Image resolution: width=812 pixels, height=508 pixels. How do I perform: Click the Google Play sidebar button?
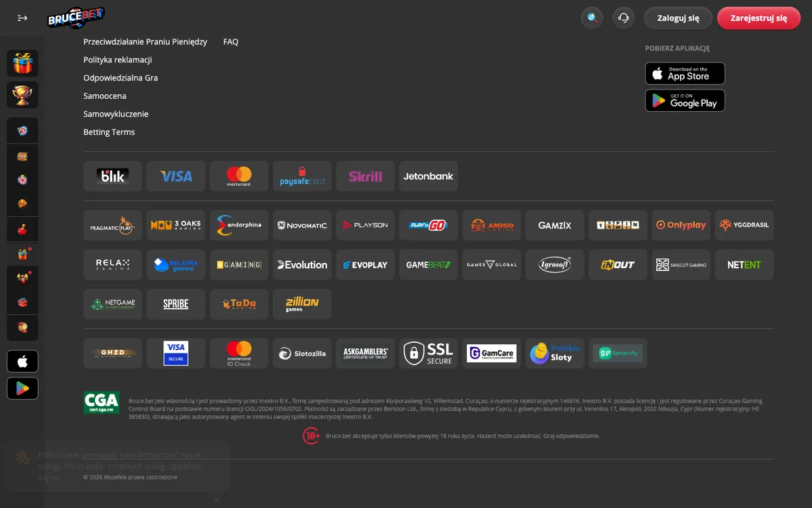click(22, 388)
